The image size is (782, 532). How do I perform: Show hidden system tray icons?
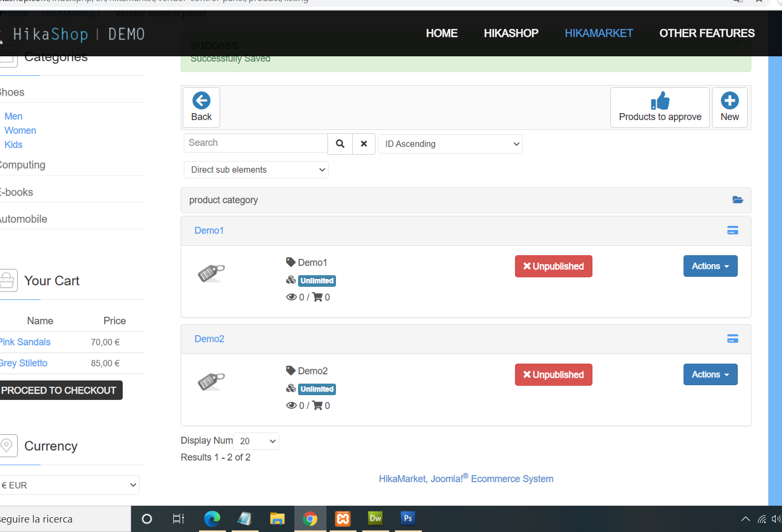coord(746,519)
